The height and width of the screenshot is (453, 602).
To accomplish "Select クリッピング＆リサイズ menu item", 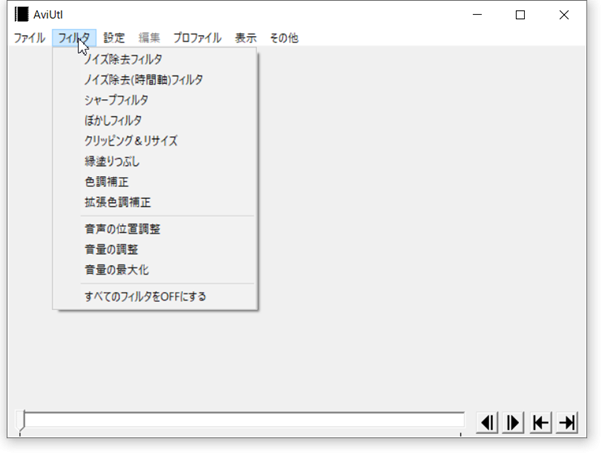I will tap(155, 141).
